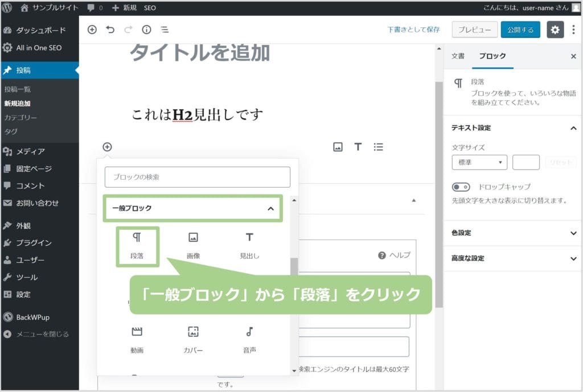Insert the 見出し heading block
The height and width of the screenshot is (392, 583).
(x=249, y=245)
